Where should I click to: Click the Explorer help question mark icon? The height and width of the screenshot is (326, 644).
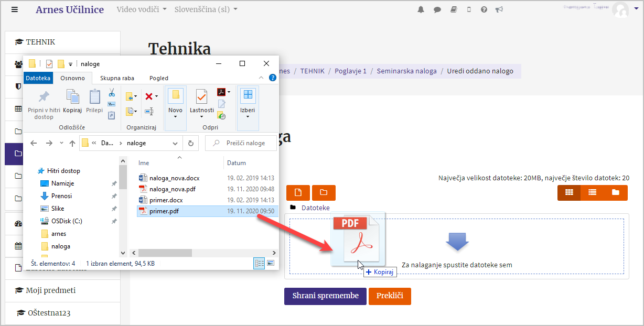pos(273,78)
